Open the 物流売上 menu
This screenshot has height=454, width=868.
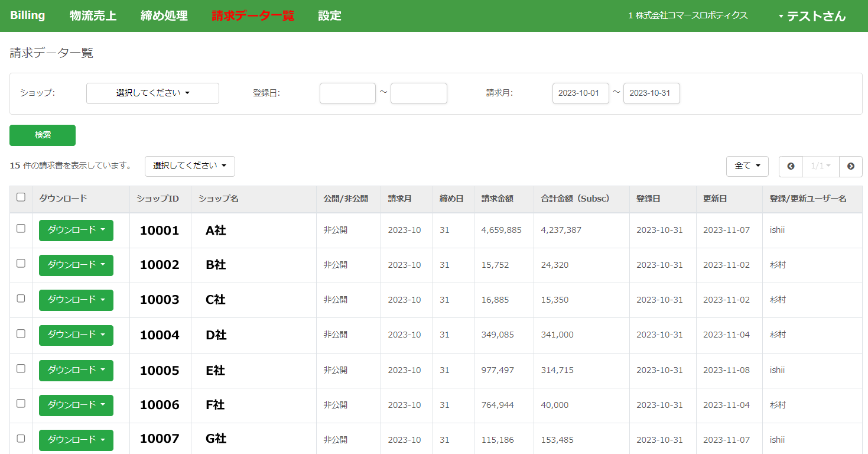click(x=93, y=16)
